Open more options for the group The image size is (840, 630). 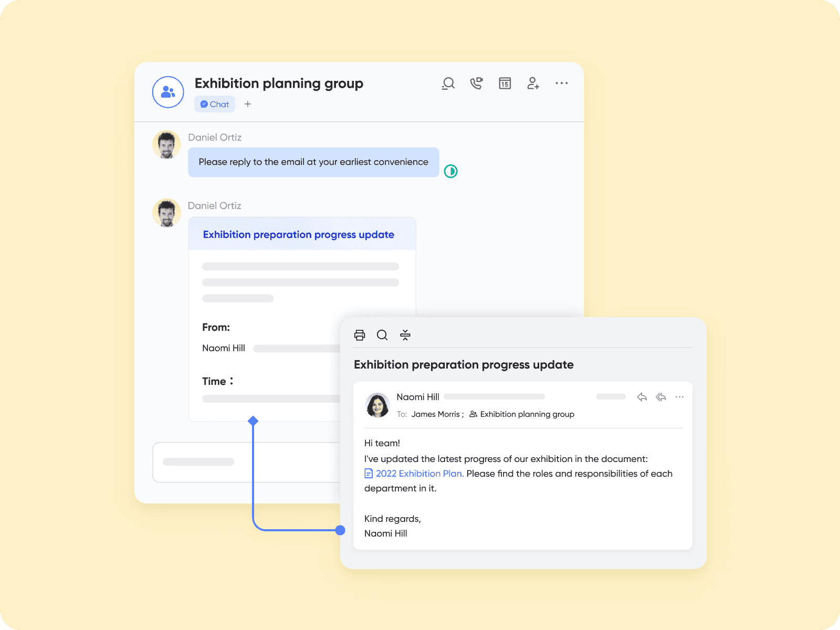point(561,83)
